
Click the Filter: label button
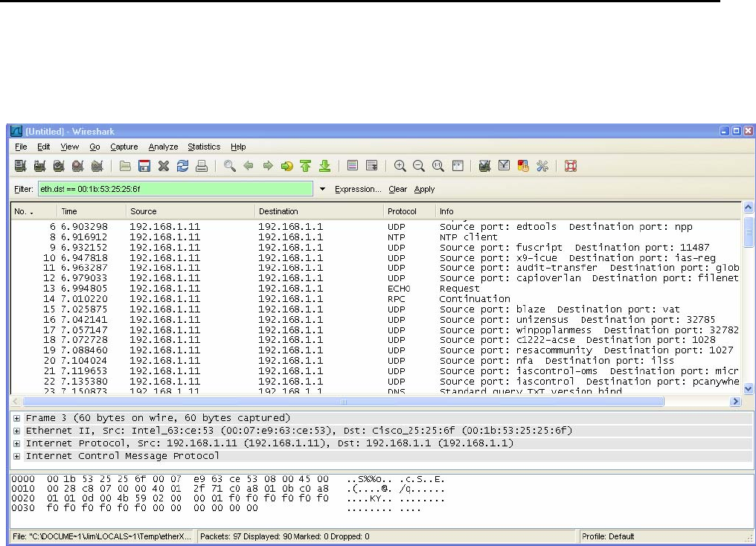tap(24, 189)
